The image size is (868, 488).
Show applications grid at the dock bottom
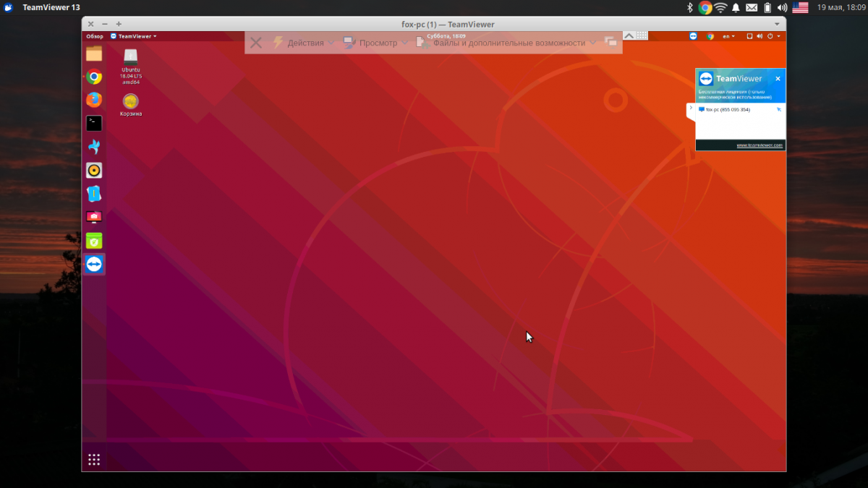[94, 459]
